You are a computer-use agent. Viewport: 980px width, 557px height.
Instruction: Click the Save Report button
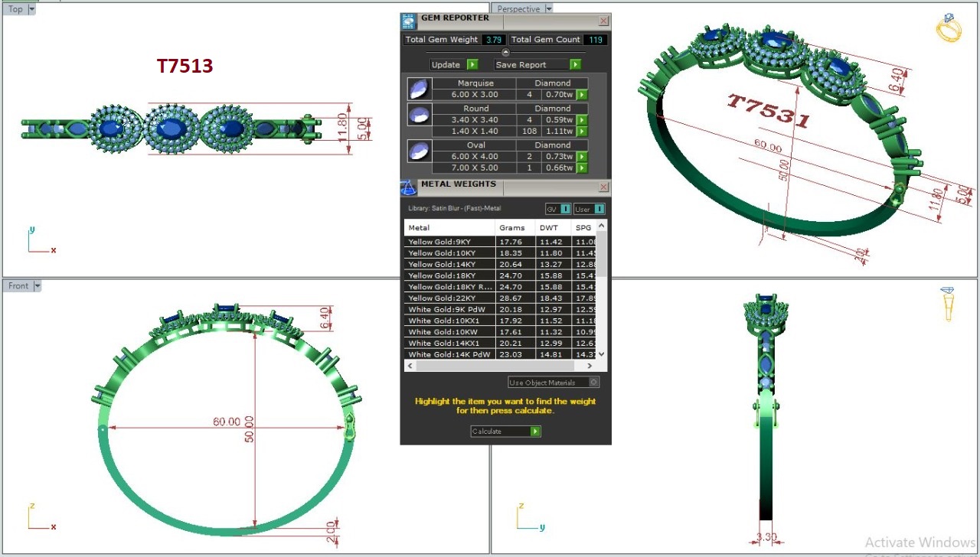point(537,65)
